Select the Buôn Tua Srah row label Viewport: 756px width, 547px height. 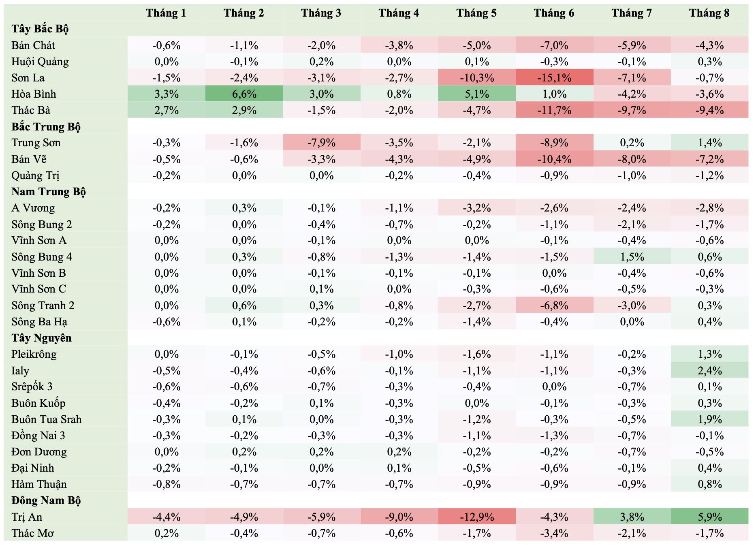click(x=47, y=419)
